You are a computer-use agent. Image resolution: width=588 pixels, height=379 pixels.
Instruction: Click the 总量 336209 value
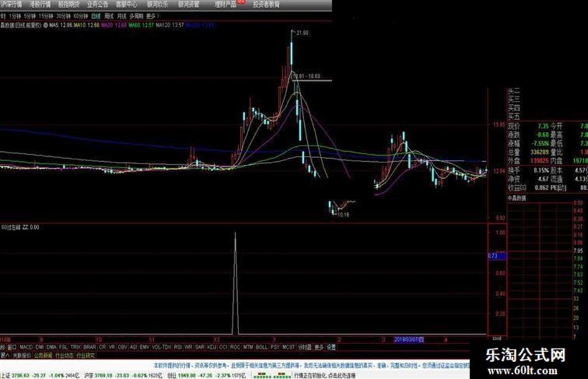[x=539, y=152]
